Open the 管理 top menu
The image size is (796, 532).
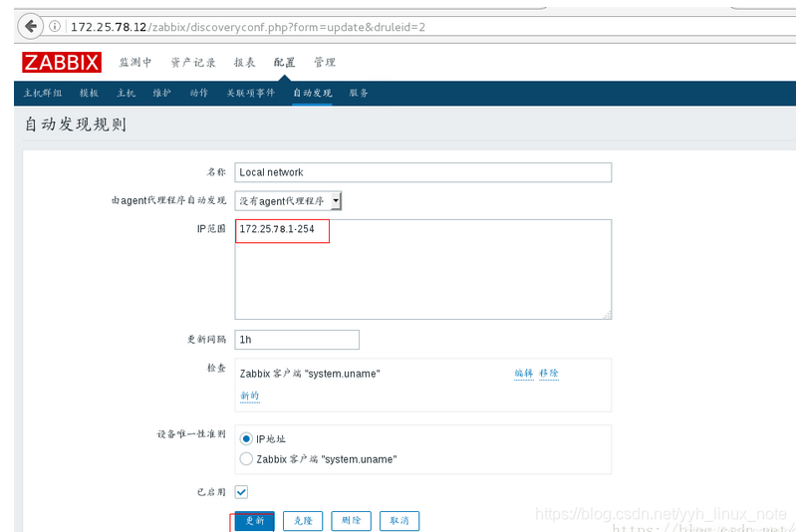(325, 63)
